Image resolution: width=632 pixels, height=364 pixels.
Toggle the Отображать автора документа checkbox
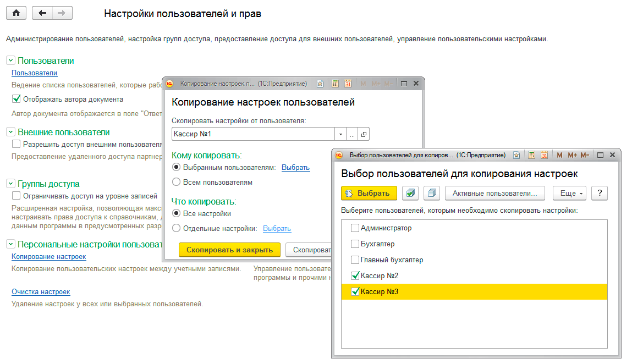click(x=16, y=100)
